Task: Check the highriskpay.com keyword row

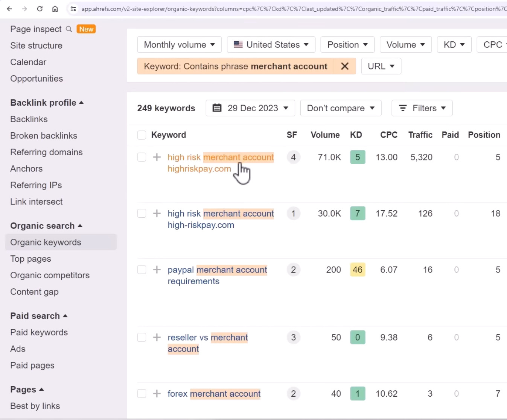Action: pyautogui.click(x=142, y=157)
